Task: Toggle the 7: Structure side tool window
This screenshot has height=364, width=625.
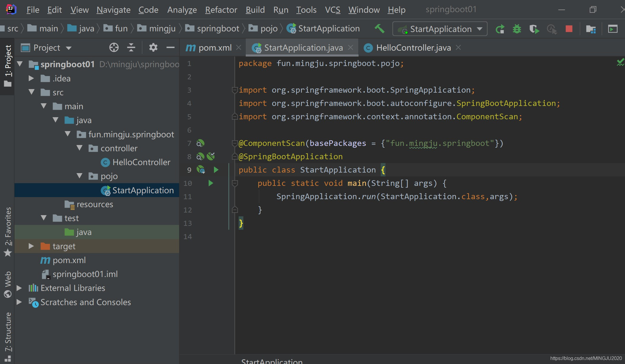Action: tap(8, 337)
